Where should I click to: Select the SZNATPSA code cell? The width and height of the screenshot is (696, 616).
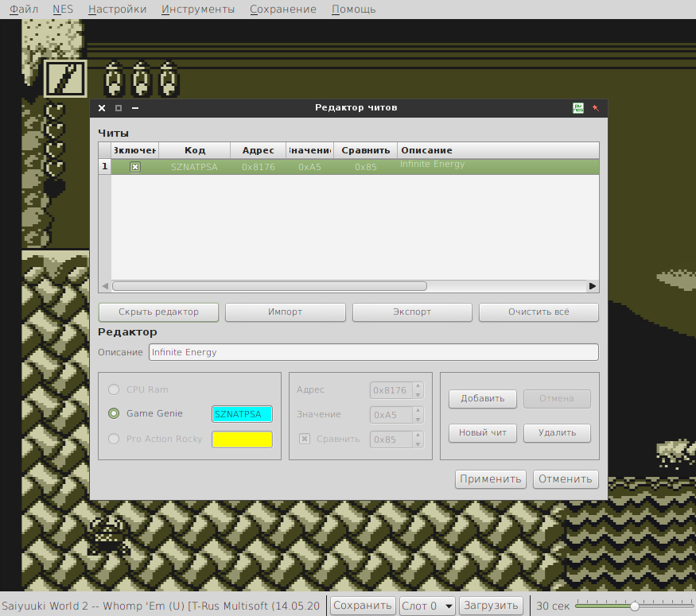coord(194,167)
